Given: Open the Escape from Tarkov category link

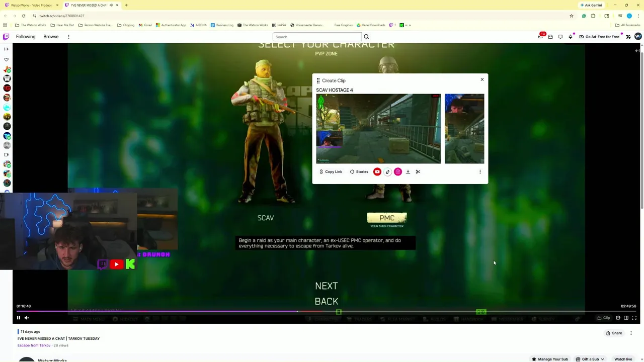Looking at the screenshot, I should pyautogui.click(x=34, y=345).
